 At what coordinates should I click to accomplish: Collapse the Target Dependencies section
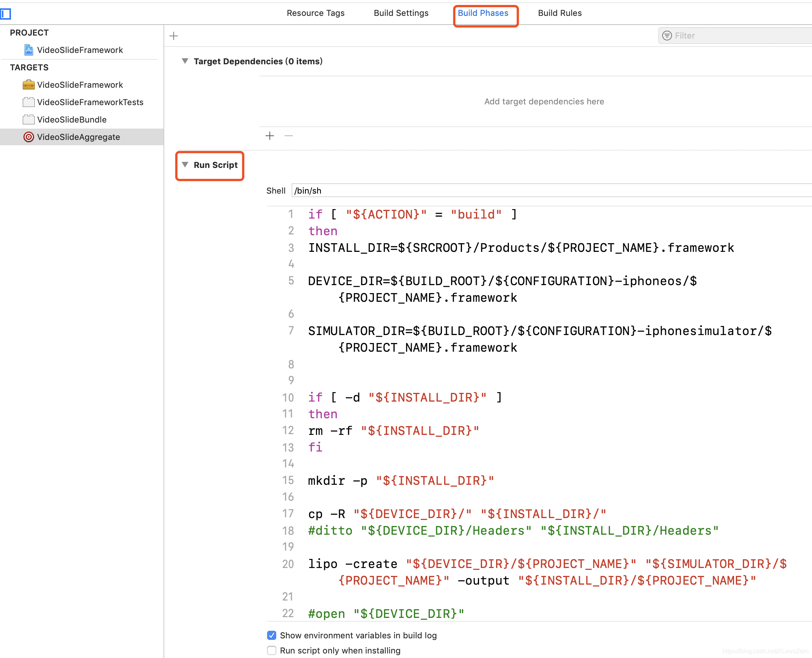click(185, 61)
